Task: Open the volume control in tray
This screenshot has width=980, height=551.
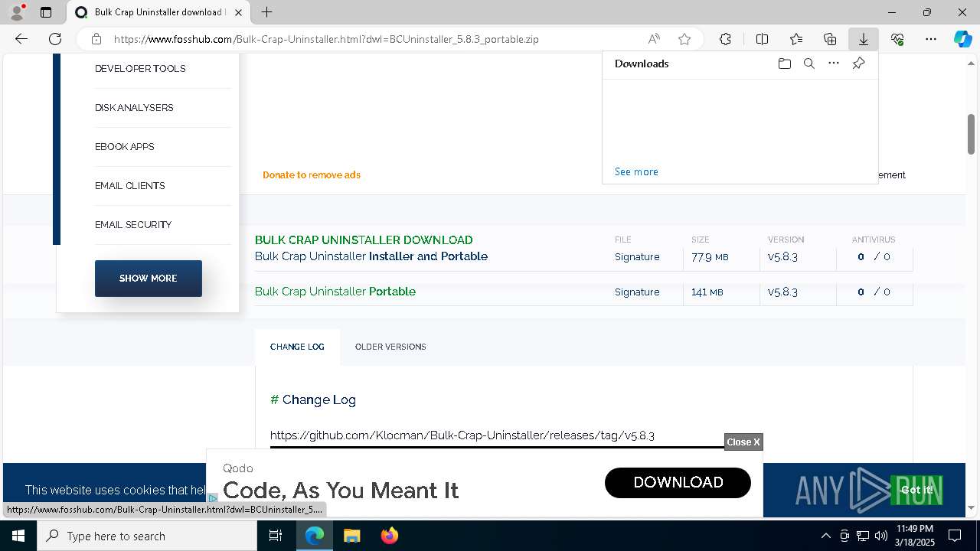Action: 880,536
